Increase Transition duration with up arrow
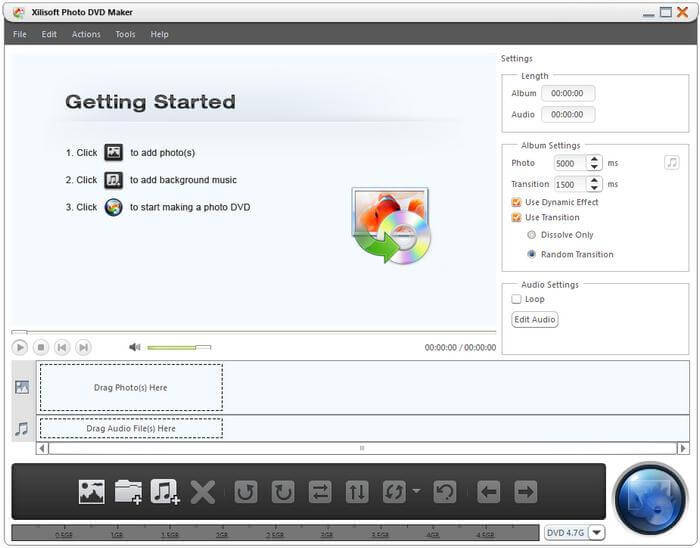 tap(594, 180)
